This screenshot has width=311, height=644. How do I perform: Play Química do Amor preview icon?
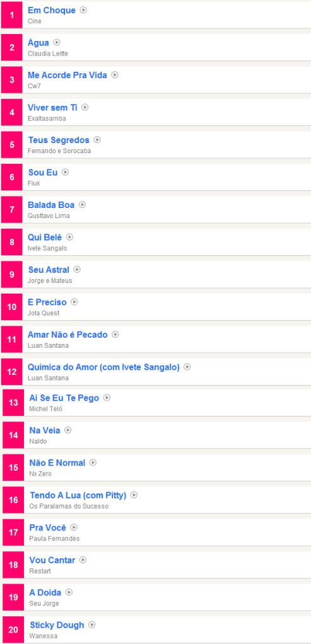(x=187, y=367)
